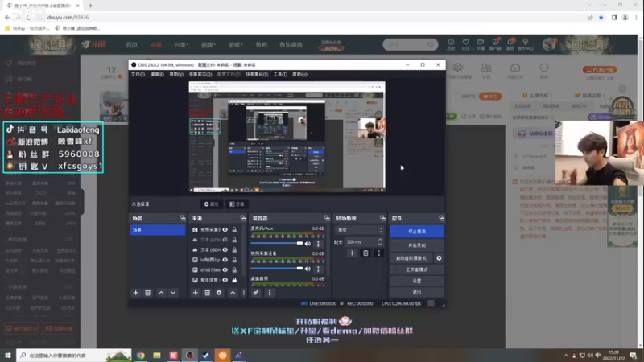Decrease 时长 duration with down arrow
644x362 pixels.
click(x=380, y=244)
